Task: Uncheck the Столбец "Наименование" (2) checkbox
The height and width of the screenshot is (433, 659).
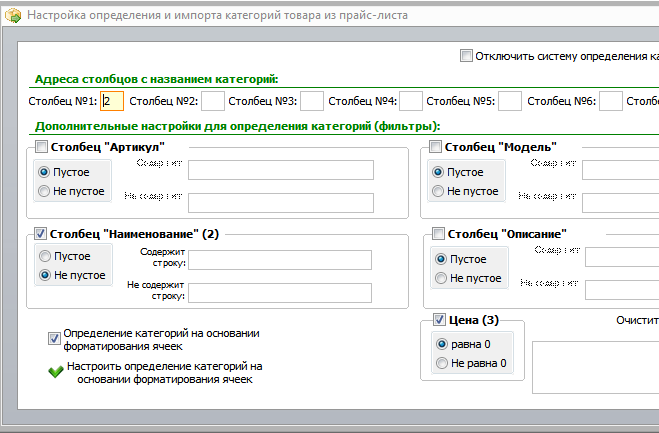Action: pos(40,234)
